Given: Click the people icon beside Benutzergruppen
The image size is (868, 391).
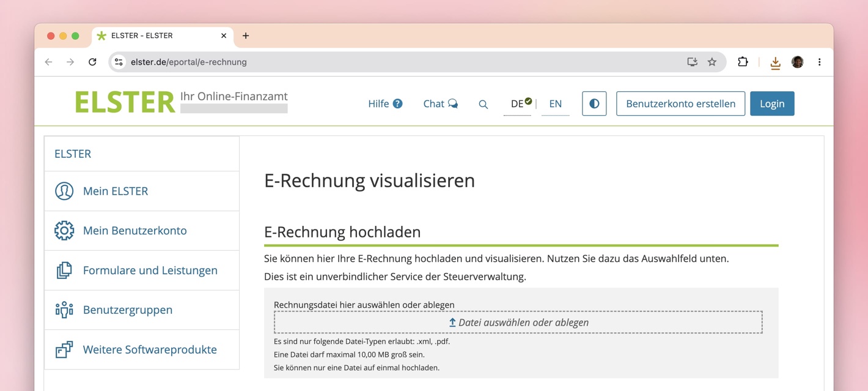Looking at the screenshot, I should [64, 310].
